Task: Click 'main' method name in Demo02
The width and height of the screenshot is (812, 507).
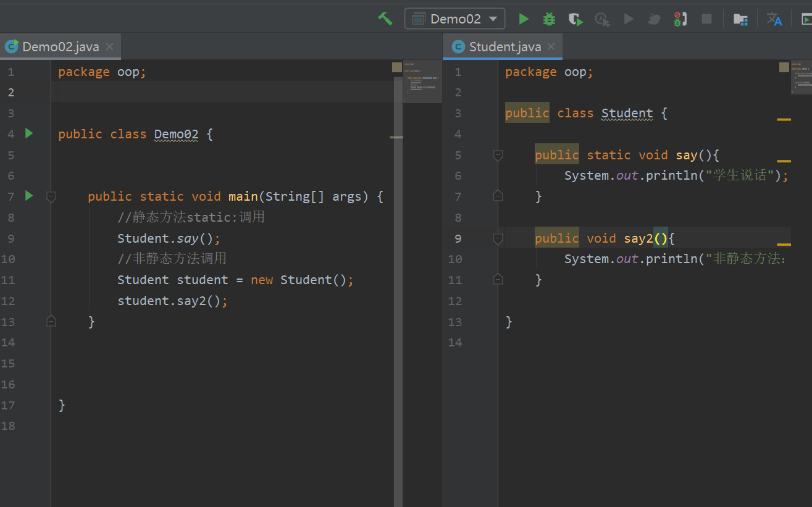Action: point(243,196)
